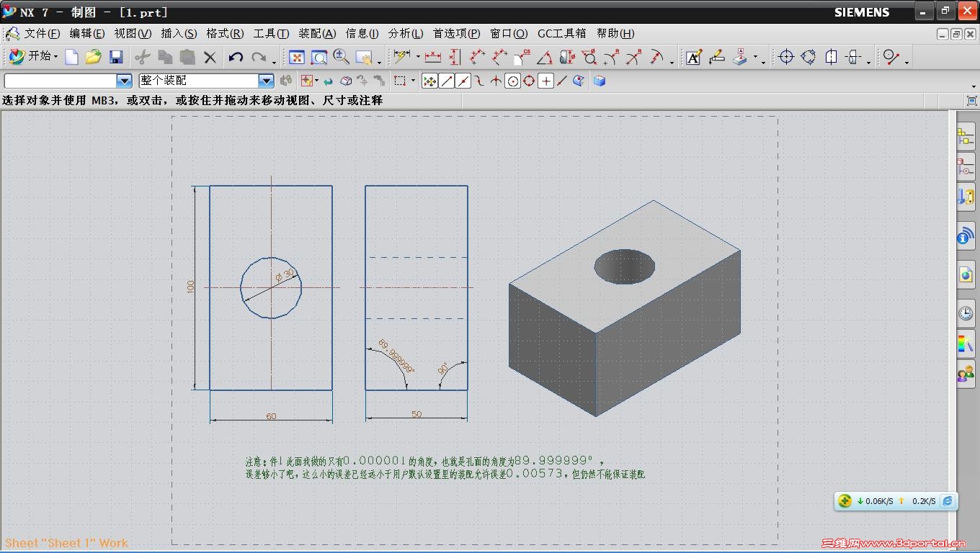Open the 工具(T) menu
Screen dimensions: 980x553
[271, 33]
